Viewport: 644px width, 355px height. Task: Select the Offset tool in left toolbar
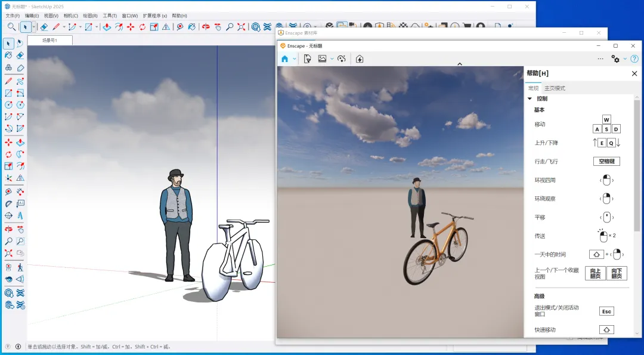pyautogui.click(x=20, y=166)
